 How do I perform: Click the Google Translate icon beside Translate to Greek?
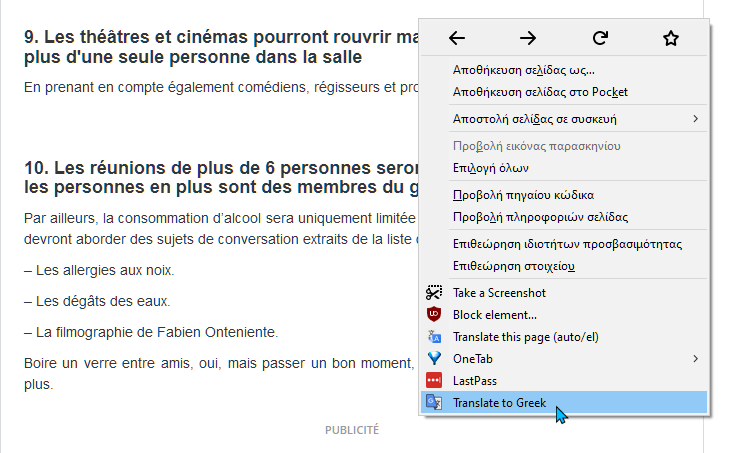click(x=434, y=402)
